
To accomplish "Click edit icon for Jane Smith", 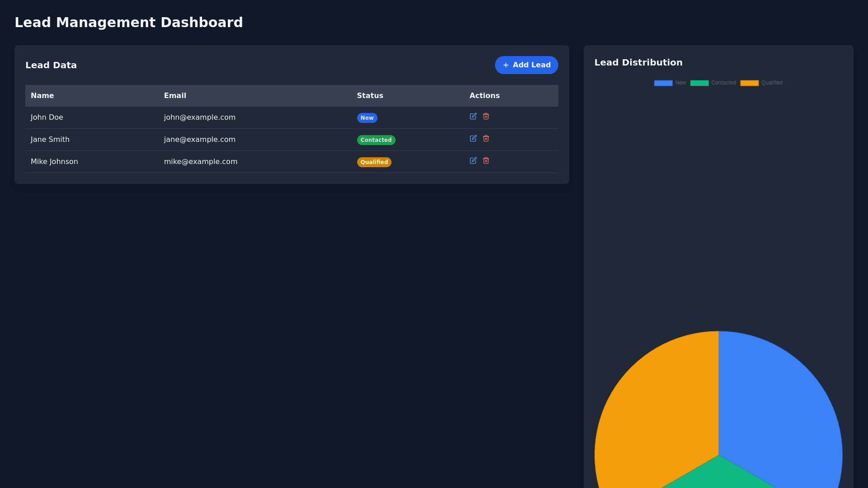I will (x=473, y=139).
